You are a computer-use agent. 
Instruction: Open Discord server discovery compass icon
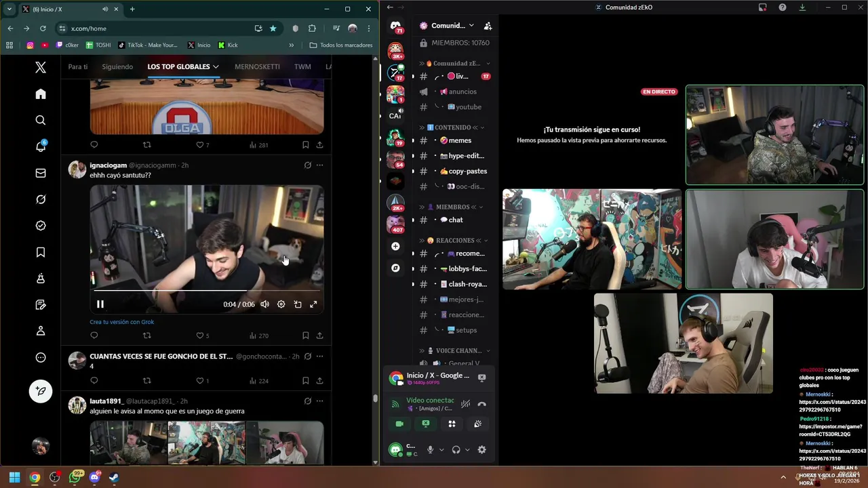pos(395,268)
